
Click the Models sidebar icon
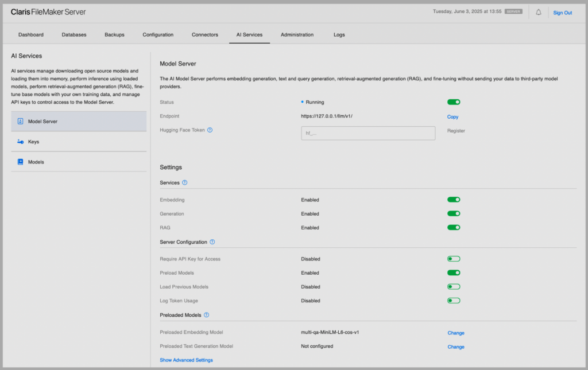coord(20,162)
